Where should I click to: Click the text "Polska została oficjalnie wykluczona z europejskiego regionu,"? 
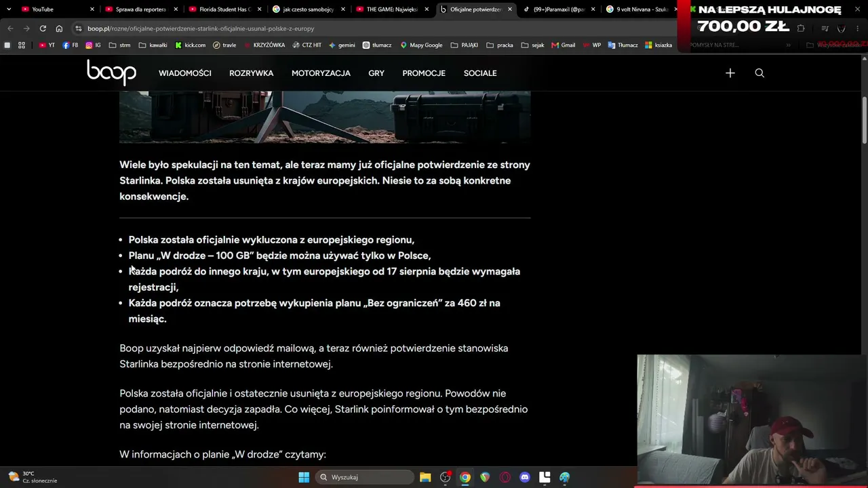pos(271,240)
